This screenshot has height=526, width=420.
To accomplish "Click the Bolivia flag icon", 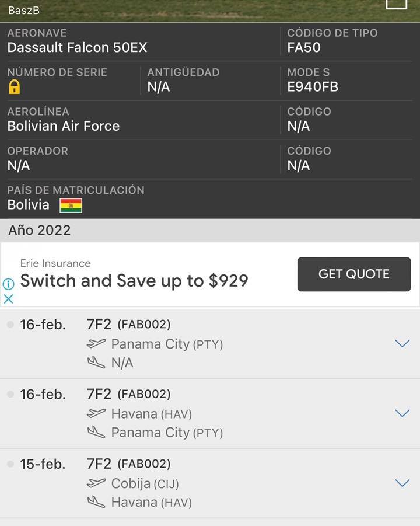I will (x=71, y=205).
